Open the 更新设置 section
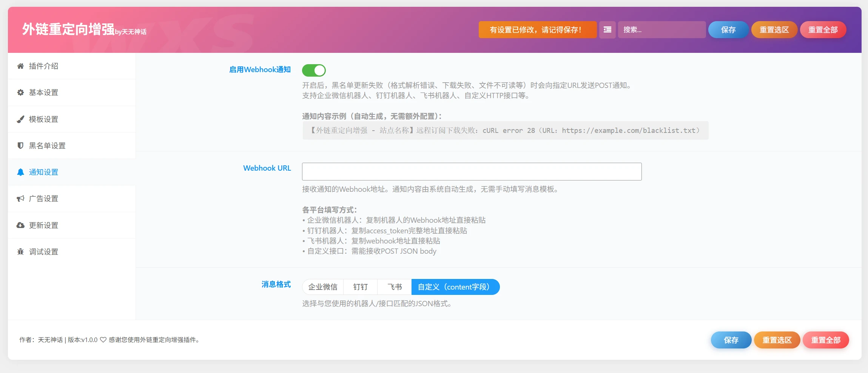 coord(72,225)
